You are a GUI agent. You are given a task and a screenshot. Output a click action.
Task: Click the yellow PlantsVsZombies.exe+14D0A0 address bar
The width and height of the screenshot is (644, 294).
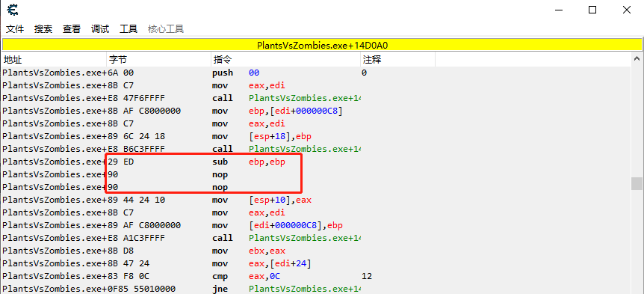(x=322, y=45)
